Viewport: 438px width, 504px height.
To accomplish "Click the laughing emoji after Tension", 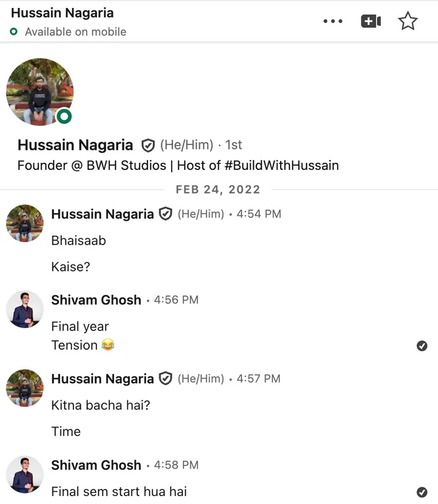I will click(108, 345).
